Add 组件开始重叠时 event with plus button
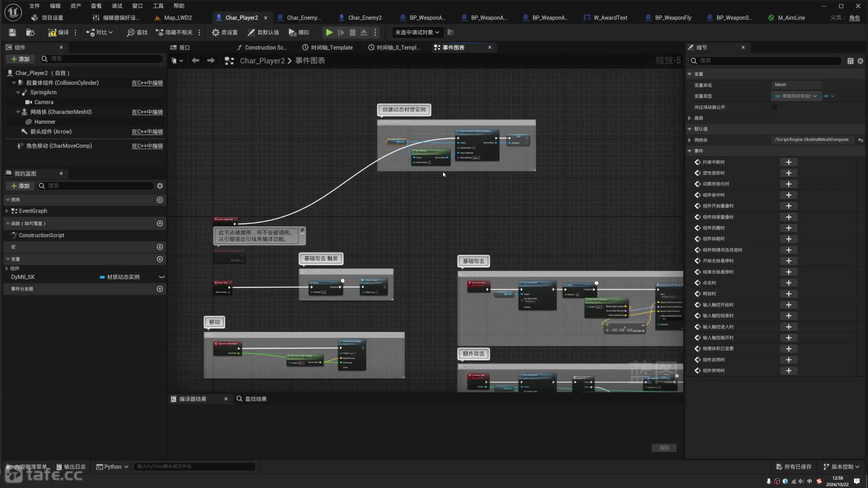 click(x=788, y=206)
